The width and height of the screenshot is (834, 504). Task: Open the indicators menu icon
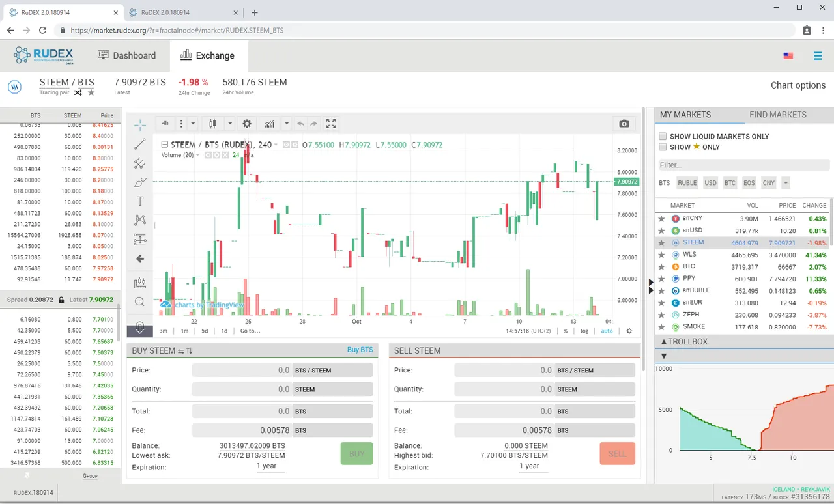(x=270, y=124)
